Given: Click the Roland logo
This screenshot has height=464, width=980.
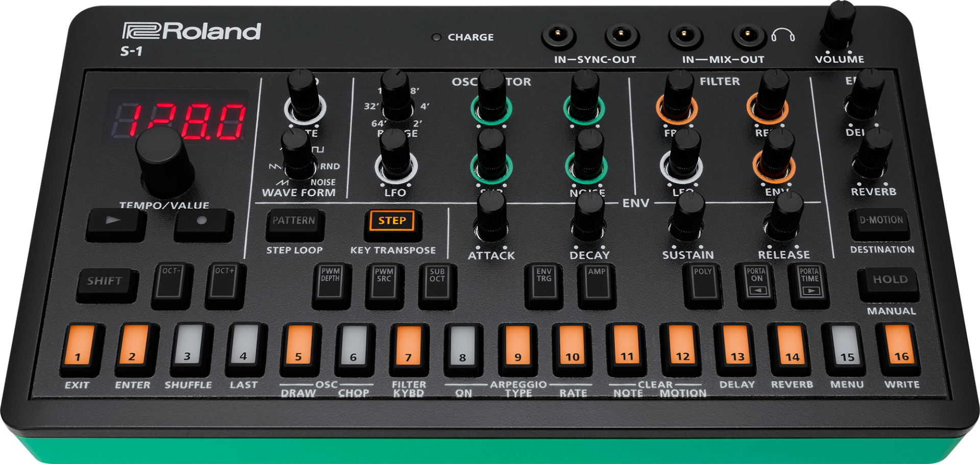Looking at the screenshot, I should click(x=191, y=31).
